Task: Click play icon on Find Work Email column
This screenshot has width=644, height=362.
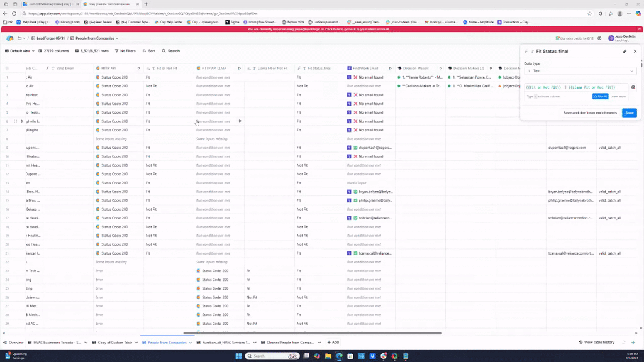Action: [x=390, y=68]
